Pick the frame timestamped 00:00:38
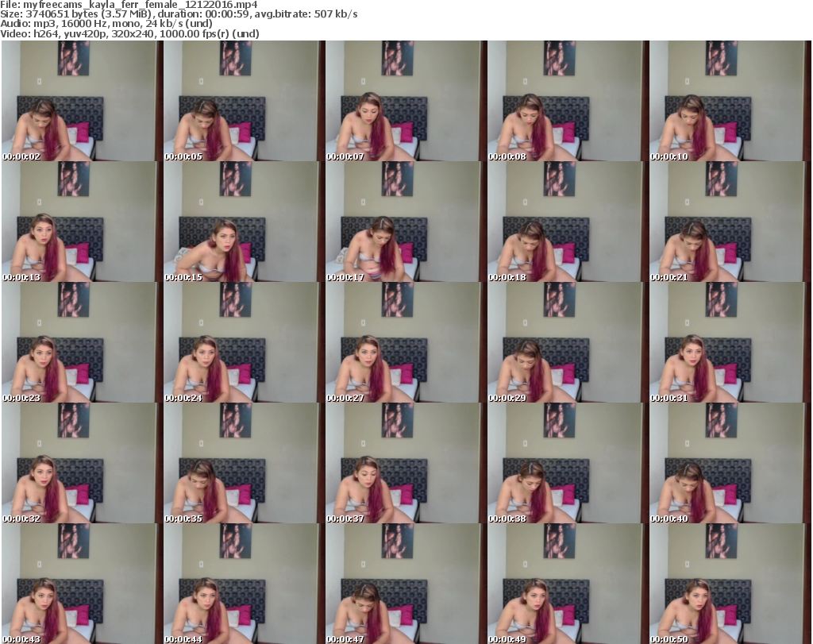This screenshot has width=813, height=644. click(568, 463)
